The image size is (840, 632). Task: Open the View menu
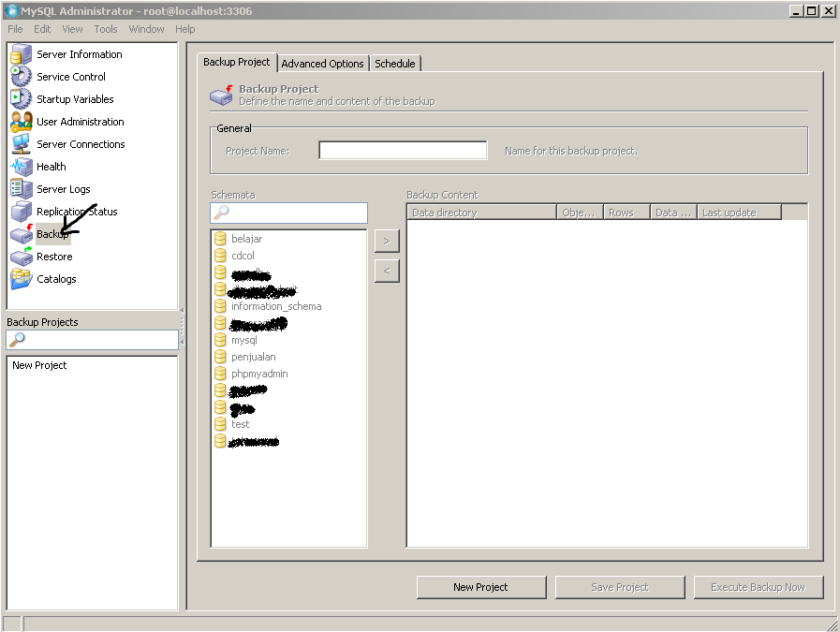72,29
